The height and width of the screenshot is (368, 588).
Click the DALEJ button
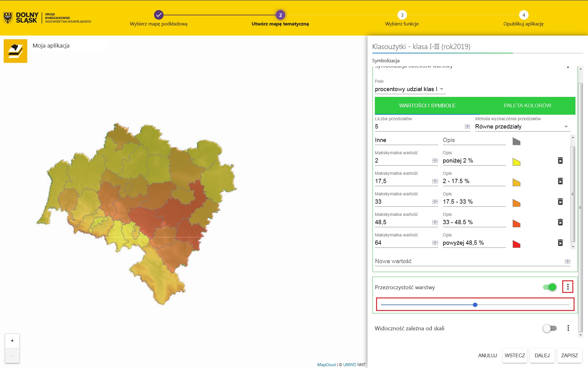click(x=542, y=355)
